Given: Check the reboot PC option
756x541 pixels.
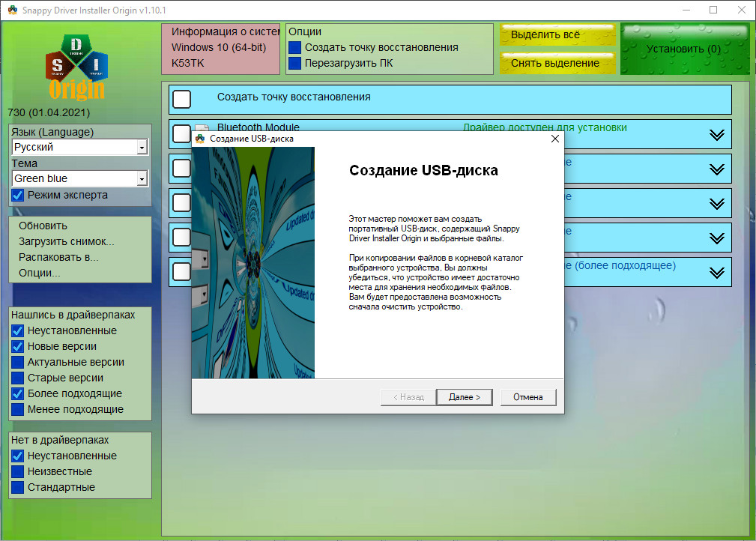Looking at the screenshot, I should (294, 64).
